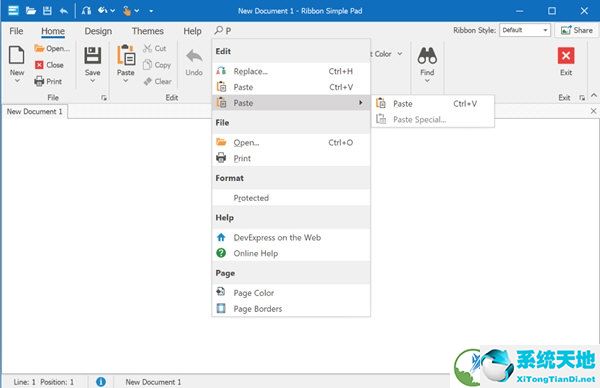Click the undo arrow in quick access toolbar
Screen dimensions: 600x388
click(x=64, y=11)
